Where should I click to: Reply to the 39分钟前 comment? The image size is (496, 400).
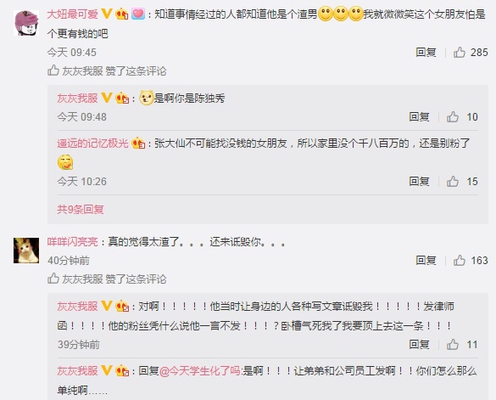pos(419,344)
